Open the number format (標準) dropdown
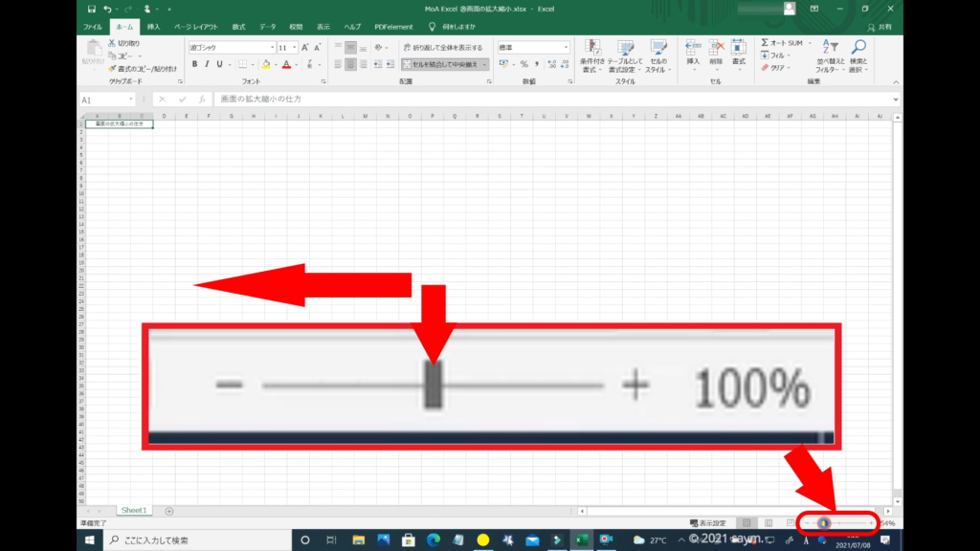The image size is (980, 551). click(x=566, y=47)
